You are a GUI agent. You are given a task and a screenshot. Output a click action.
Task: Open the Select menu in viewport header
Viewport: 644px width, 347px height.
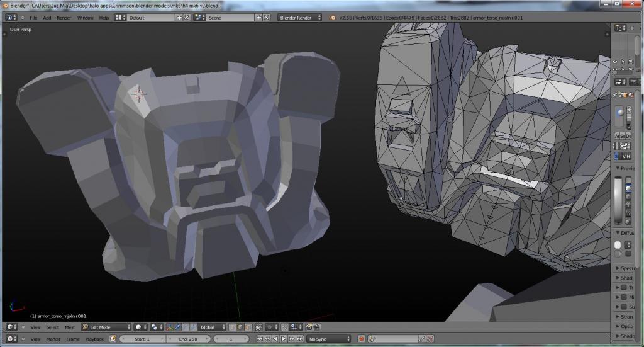(x=53, y=327)
